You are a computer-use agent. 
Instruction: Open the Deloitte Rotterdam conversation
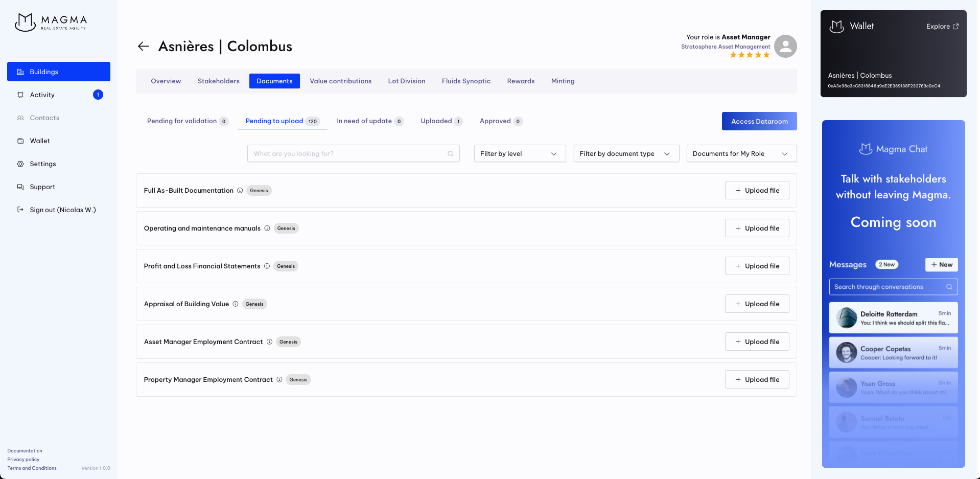(x=893, y=318)
